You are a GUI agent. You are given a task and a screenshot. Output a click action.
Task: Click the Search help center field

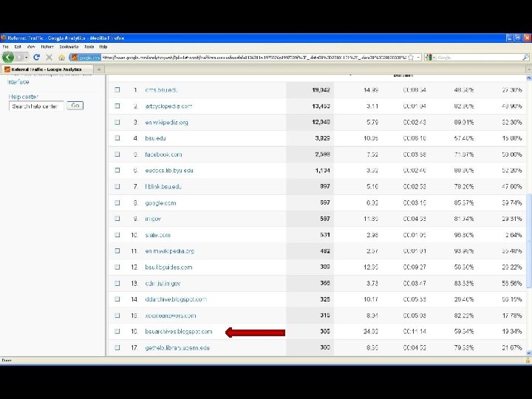[36, 106]
